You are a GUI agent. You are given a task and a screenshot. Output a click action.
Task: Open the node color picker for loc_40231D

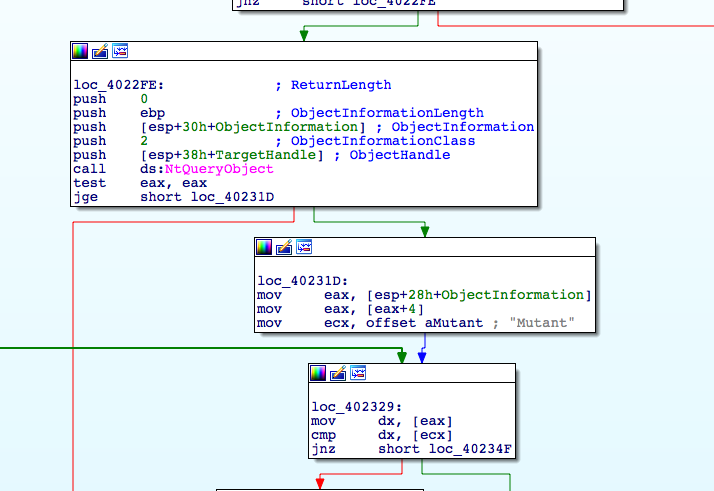(264, 246)
